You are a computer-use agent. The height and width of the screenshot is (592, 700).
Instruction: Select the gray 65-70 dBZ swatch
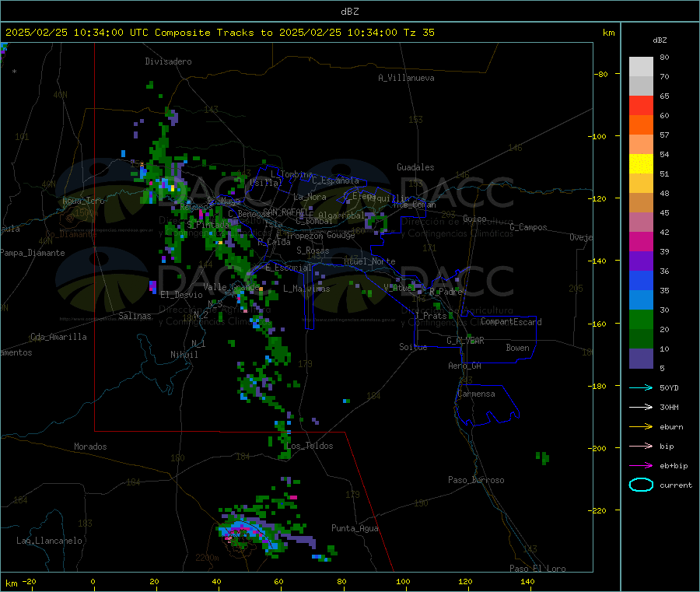coord(641,86)
